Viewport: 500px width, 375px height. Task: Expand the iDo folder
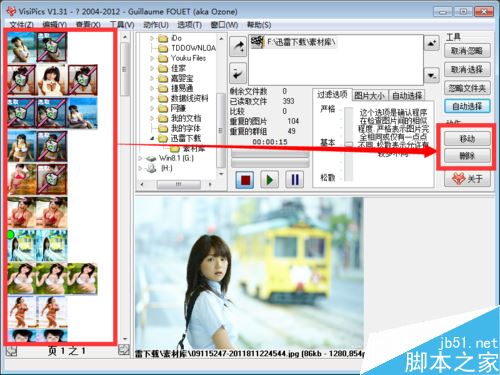[152, 38]
